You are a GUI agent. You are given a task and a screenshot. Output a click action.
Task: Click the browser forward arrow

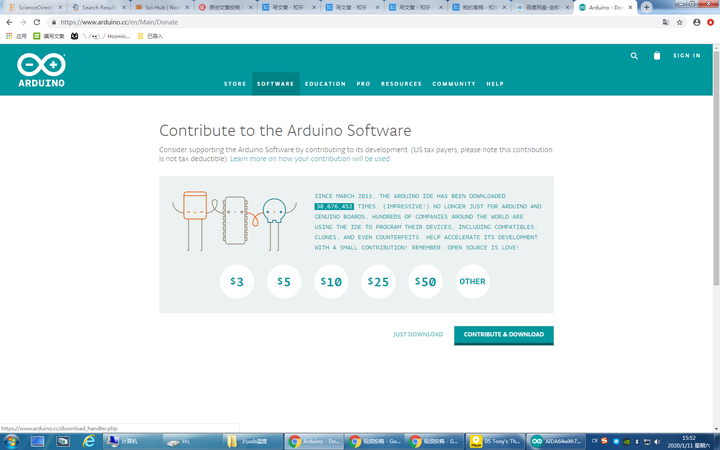(x=23, y=22)
